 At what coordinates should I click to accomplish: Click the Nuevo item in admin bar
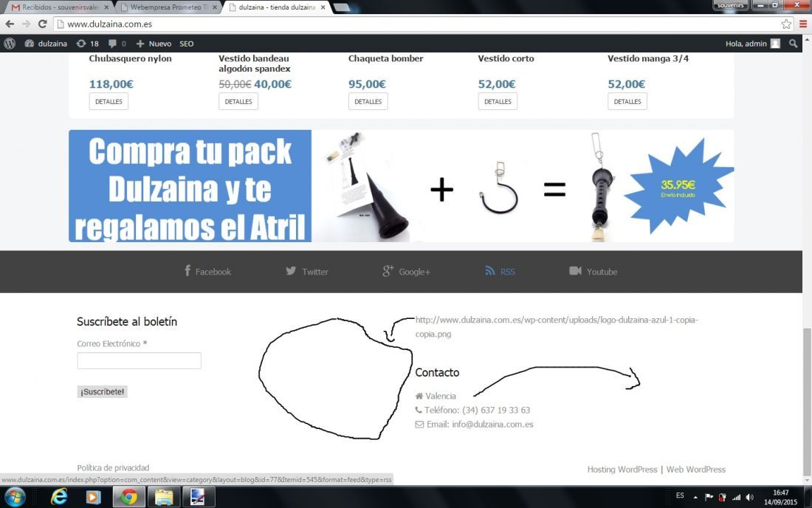(x=154, y=44)
